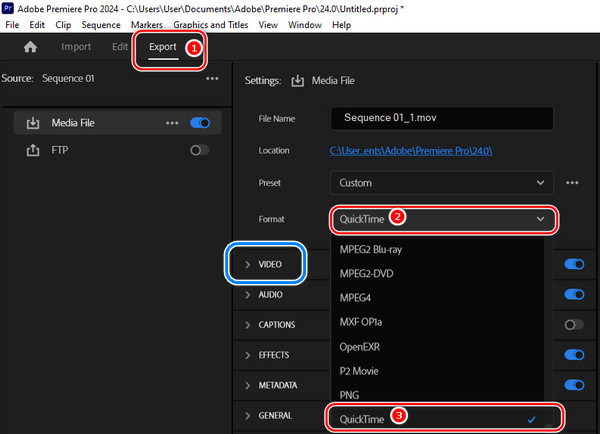This screenshot has width=600, height=434.
Task: Open the Media File row options menu
Action: (x=172, y=123)
